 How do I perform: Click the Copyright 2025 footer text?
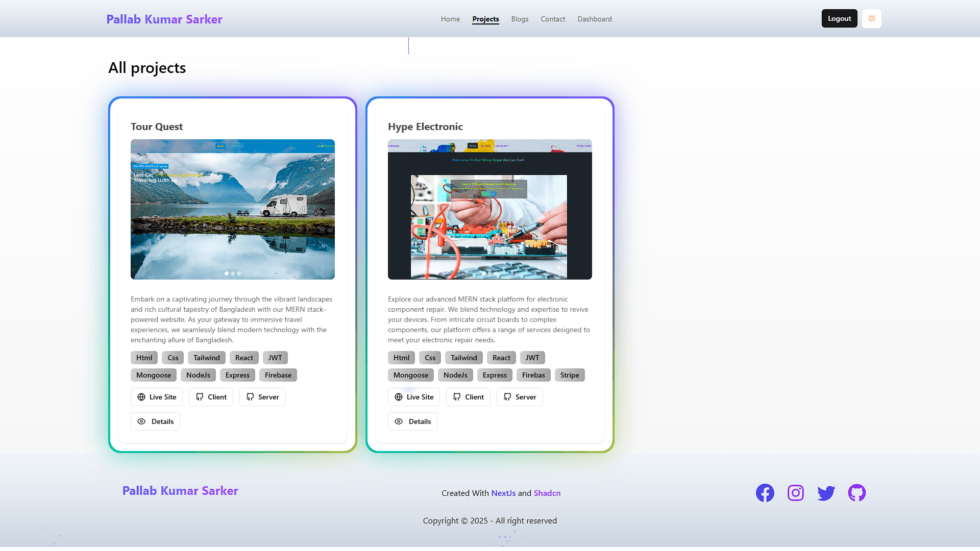tap(490, 521)
